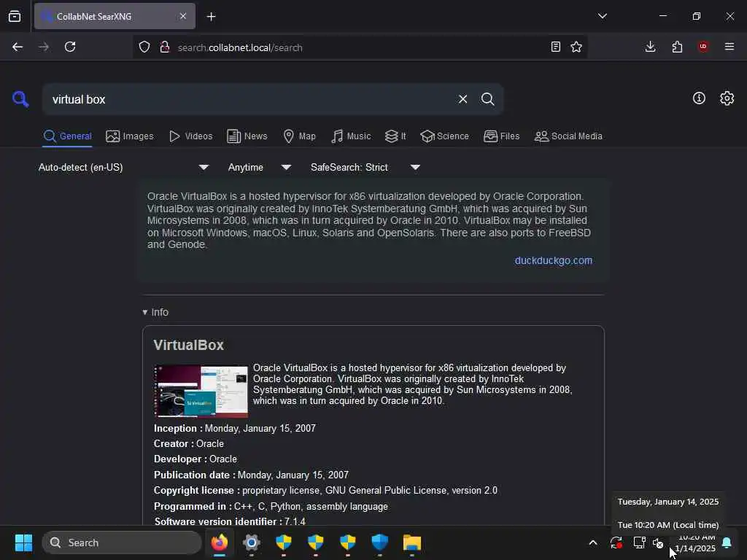
Task: Click the Software version identifier 7.1.4
Action: [x=230, y=521]
